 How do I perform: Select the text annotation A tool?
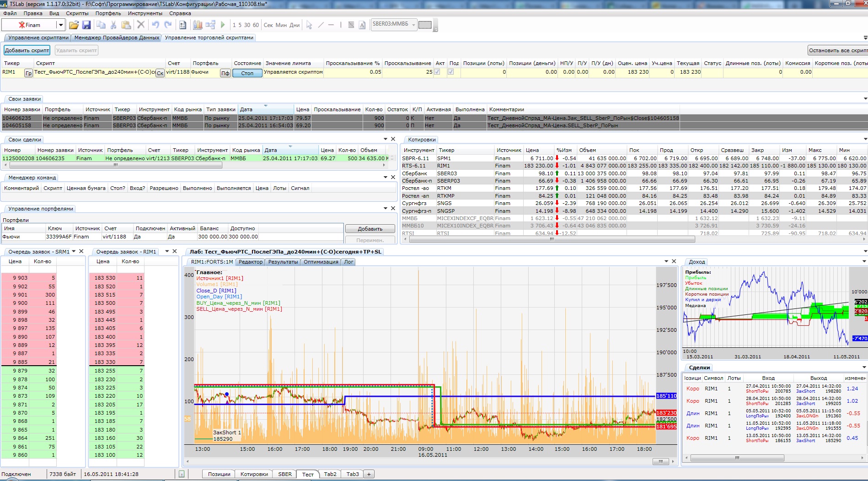tap(362, 25)
